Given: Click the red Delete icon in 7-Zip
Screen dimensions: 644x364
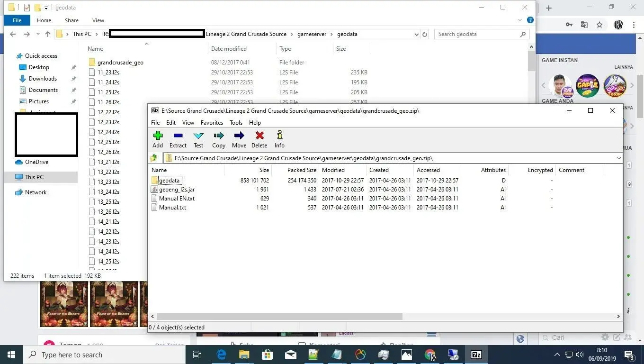Looking at the screenshot, I should pos(259,136).
